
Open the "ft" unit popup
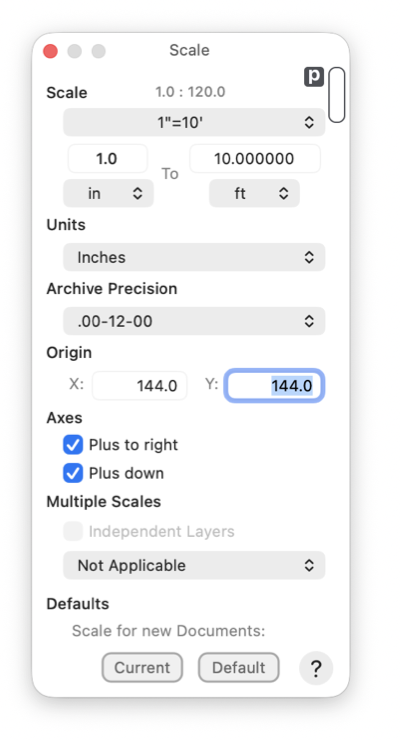tap(254, 193)
